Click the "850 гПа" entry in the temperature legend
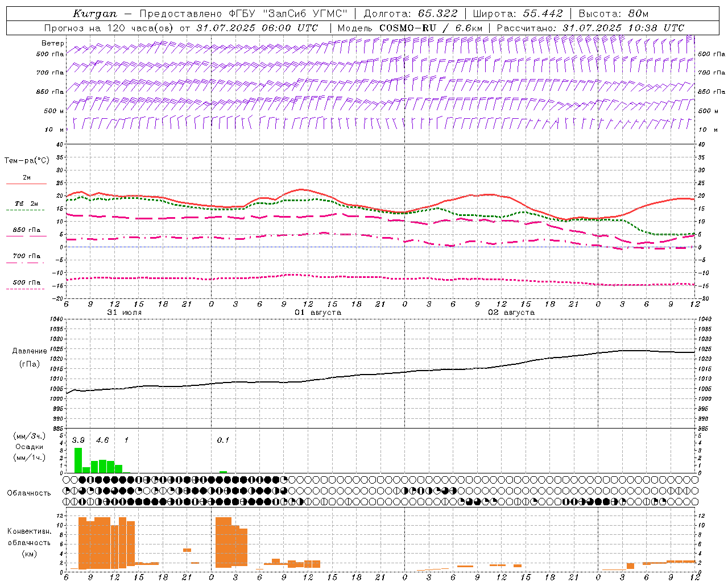728x582 pixels. click(x=26, y=230)
